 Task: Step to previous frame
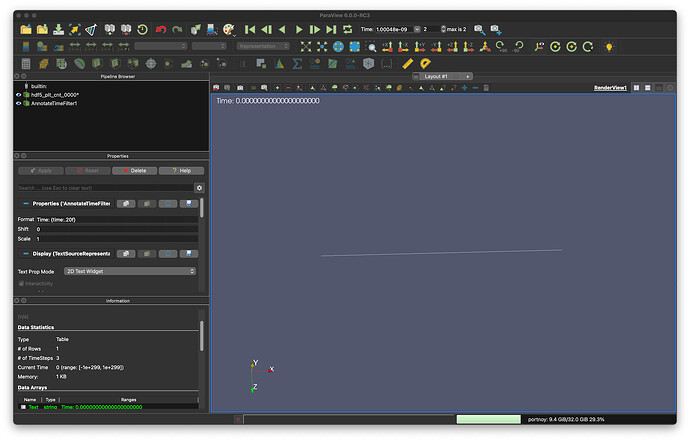(x=266, y=29)
